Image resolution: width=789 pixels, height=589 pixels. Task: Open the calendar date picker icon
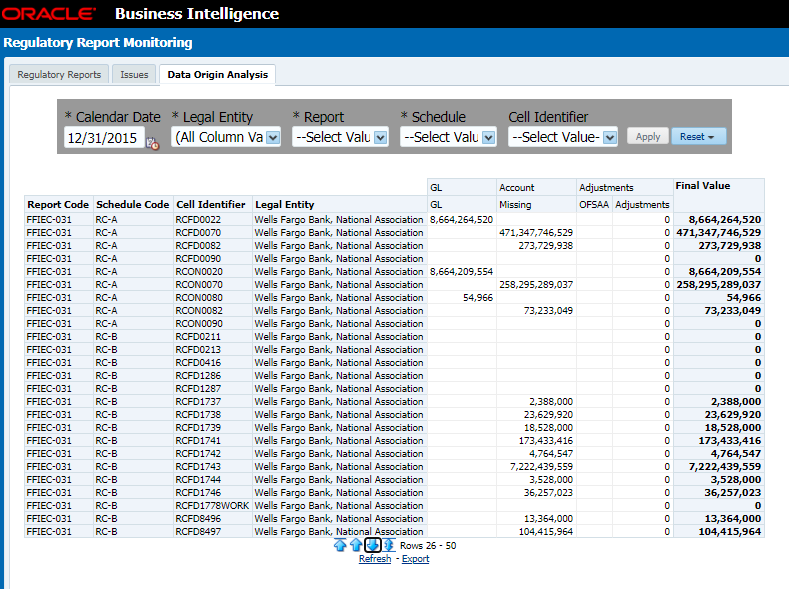(152, 143)
